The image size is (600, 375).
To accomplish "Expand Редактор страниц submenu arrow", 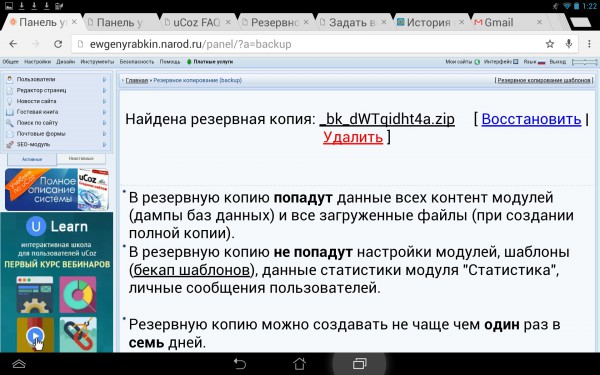I will [104, 90].
